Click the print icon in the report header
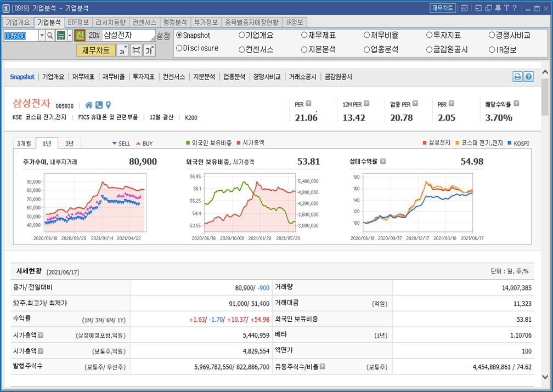The width and height of the screenshot is (553, 392). 517,77
